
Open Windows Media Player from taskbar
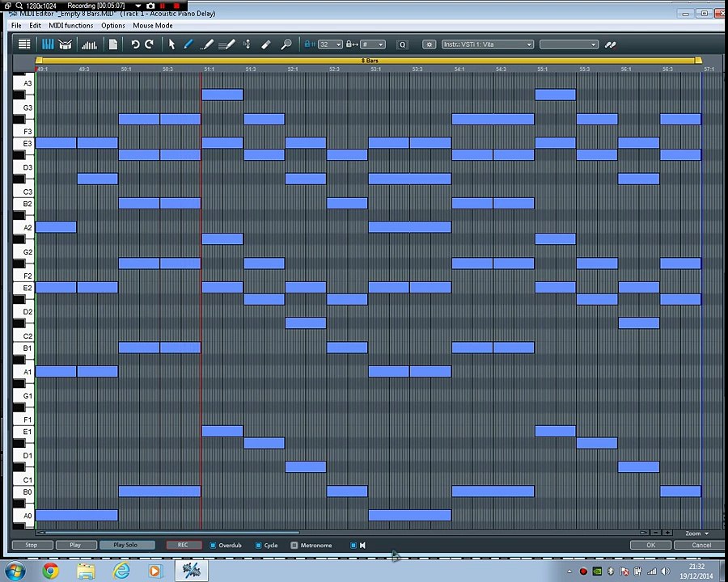(154, 571)
